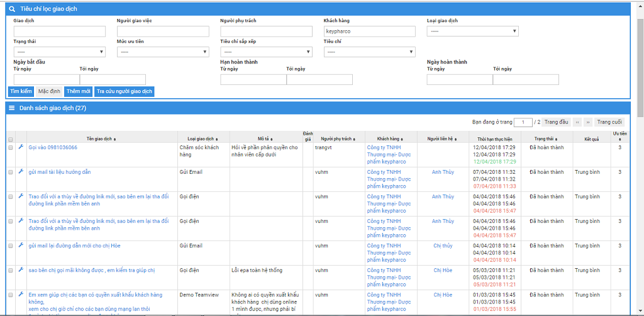644x316 pixels.
Task: Click 'Tới ngày' field under 'Hạn hoàn thành'
Action: pos(319,80)
